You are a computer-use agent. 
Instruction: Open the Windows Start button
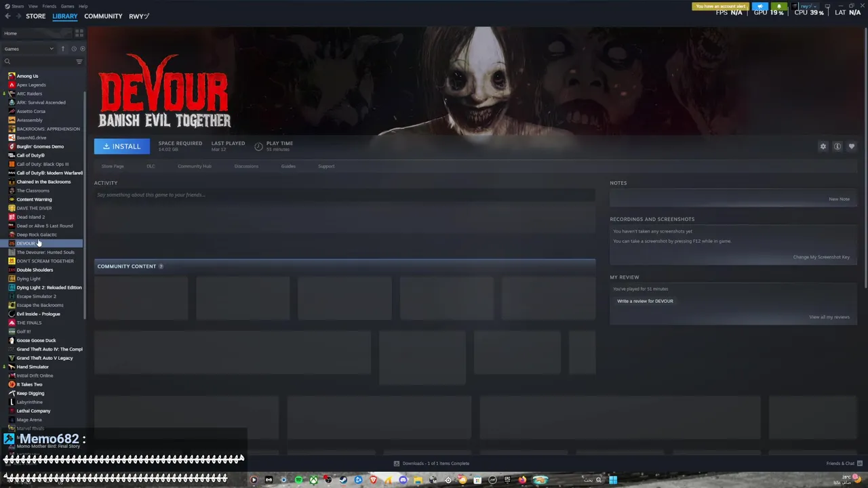[613, 480]
